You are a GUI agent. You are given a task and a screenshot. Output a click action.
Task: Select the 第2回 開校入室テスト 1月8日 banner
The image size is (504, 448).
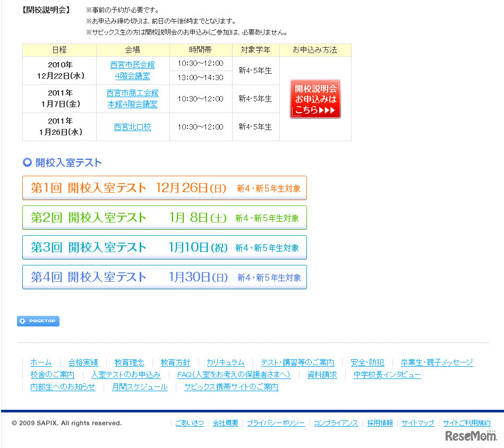[x=165, y=218]
